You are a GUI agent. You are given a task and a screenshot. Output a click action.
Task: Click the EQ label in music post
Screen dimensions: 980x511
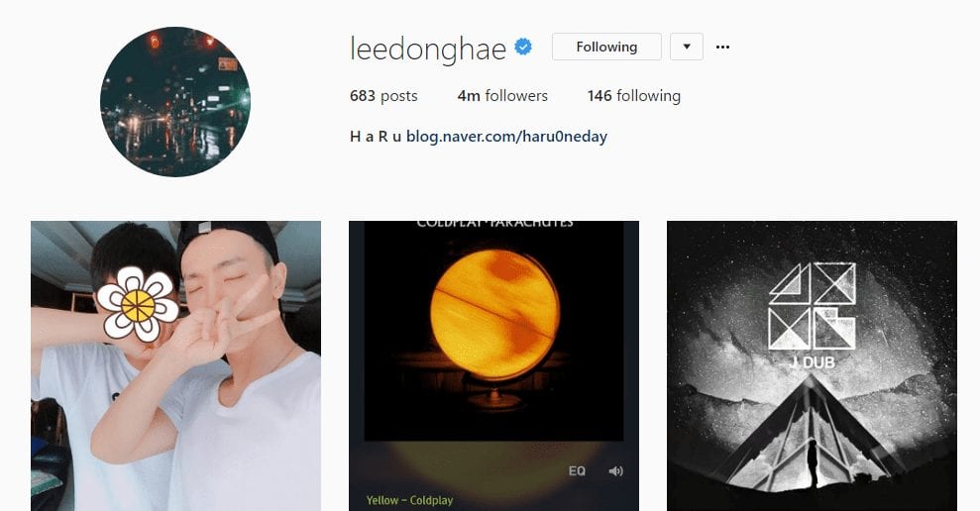coord(577,471)
